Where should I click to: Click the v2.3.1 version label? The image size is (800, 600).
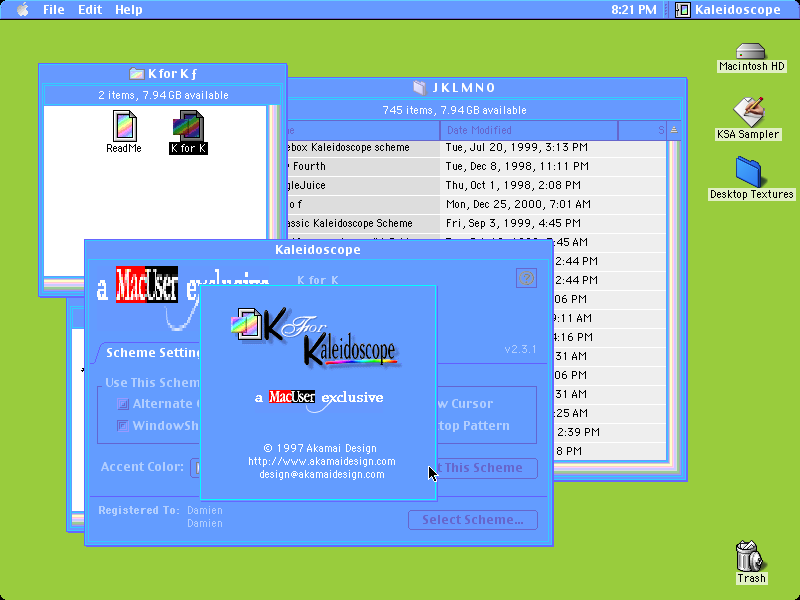pos(520,349)
